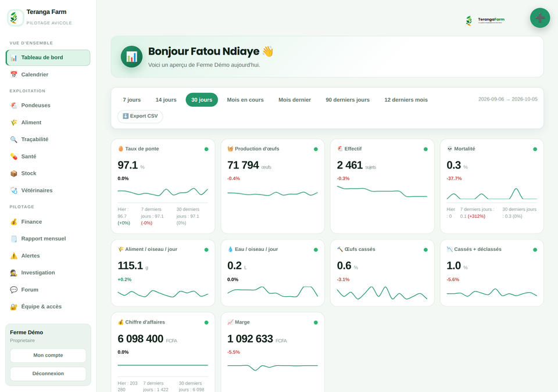Select the 14 jours period tab
Image resolution: width=558 pixels, height=392 pixels.
pos(166,100)
